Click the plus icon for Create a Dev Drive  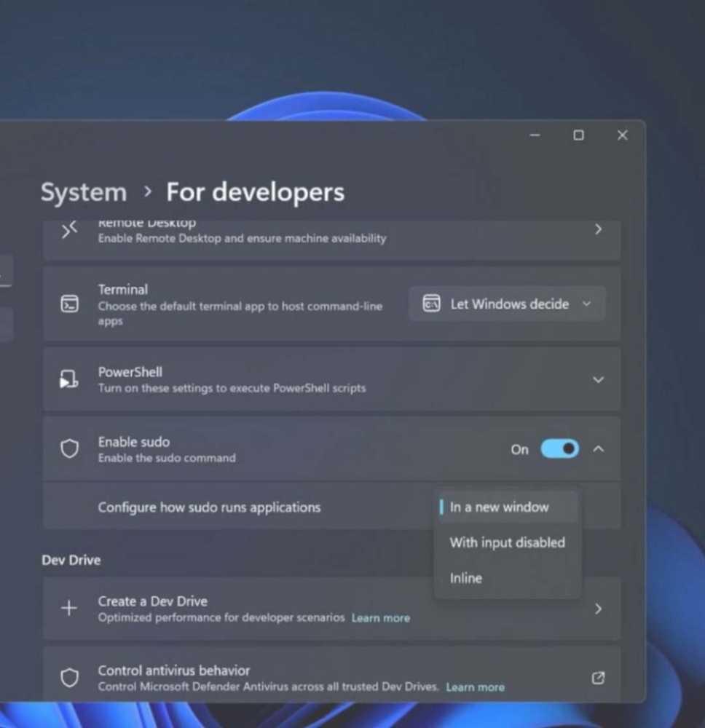[x=68, y=608]
